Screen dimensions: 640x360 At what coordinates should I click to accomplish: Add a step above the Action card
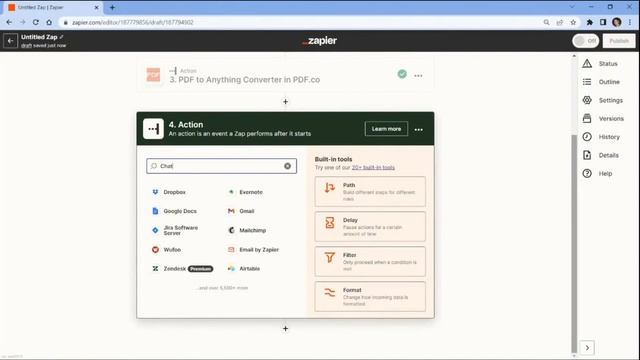point(285,102)
